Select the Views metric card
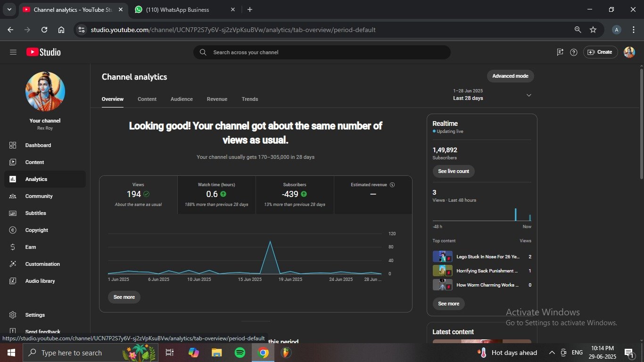The width and height of the screenshot is (644, 362). tap(139, 195)
